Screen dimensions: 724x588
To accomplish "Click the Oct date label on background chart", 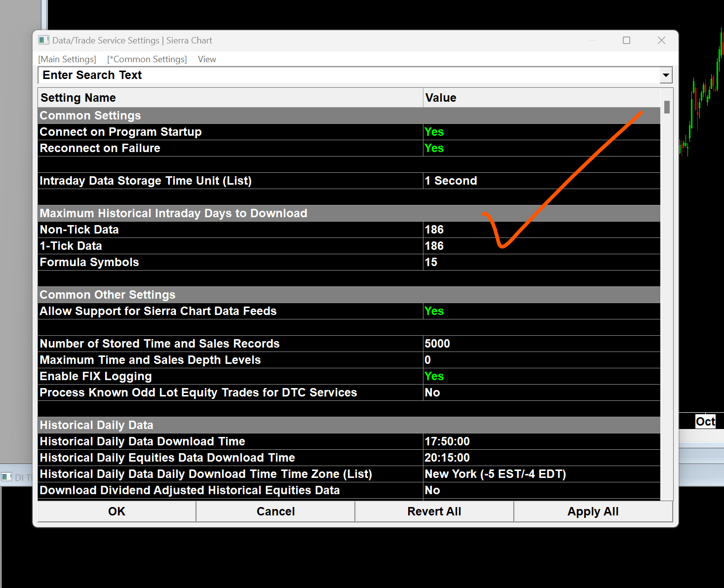I will tap(705, 422).
